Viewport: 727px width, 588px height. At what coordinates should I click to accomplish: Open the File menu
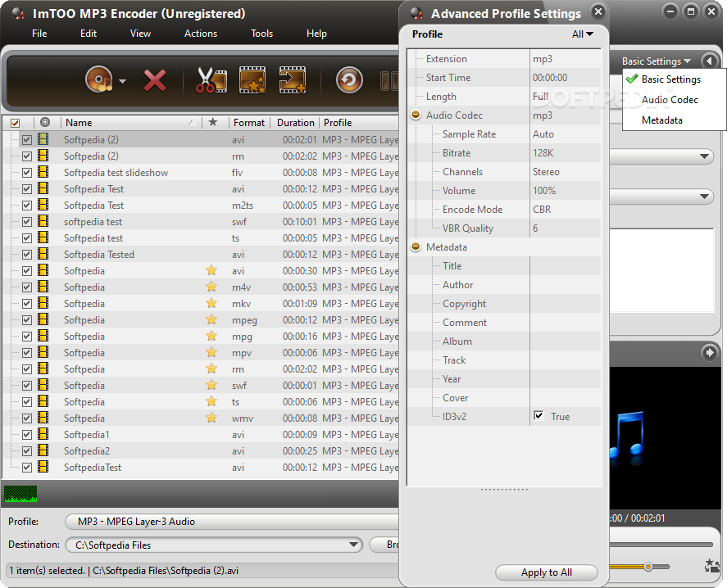(39, 34)
